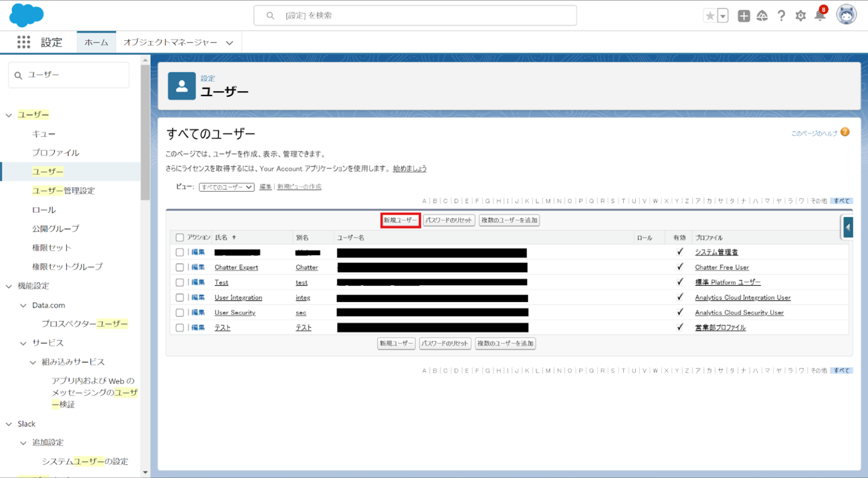Switch to the ホーム tab

97,42
